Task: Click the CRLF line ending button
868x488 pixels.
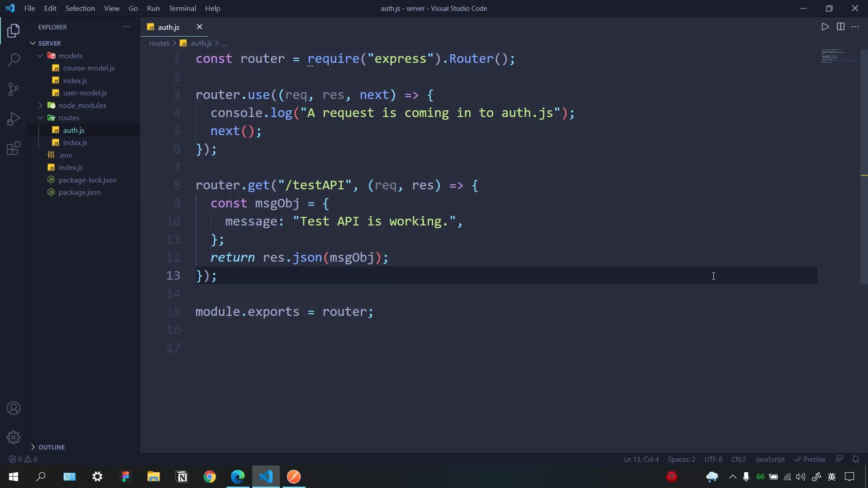Action: [739, 459]
